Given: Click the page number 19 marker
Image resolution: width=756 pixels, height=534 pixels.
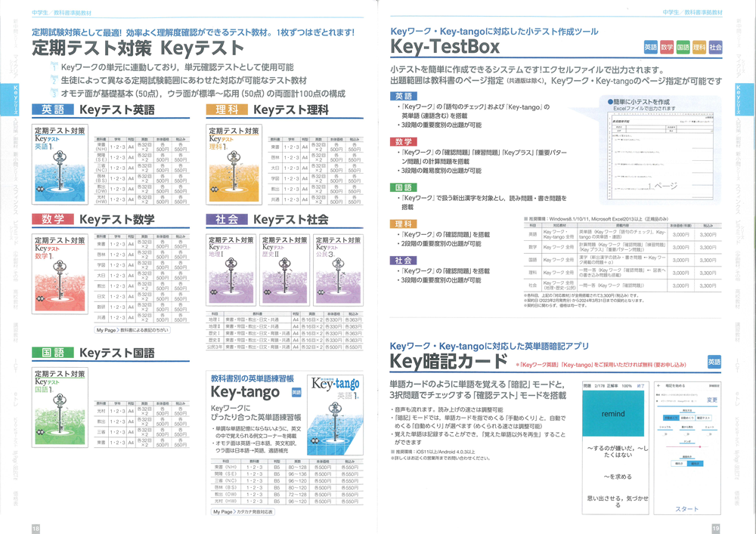Looking at the screenshot, I should click(x=716, y=528).
